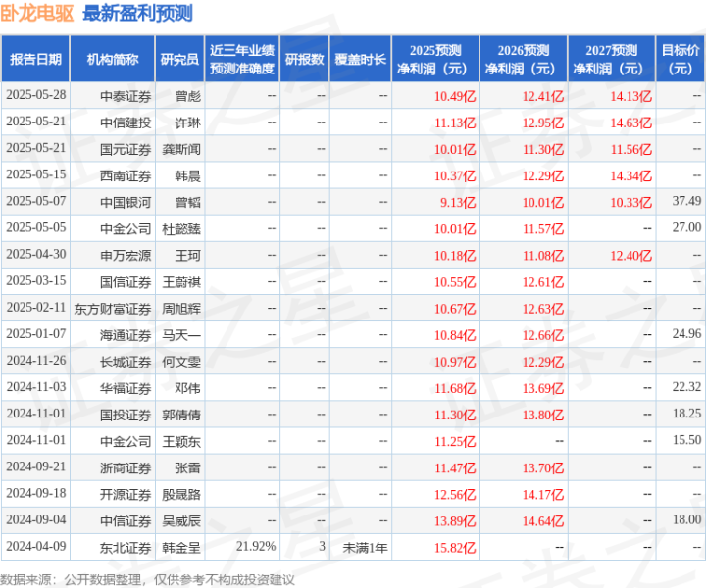706x588 pixels.
Task: Click the 最新盈利预测 heading
Action: click(138, 13)
